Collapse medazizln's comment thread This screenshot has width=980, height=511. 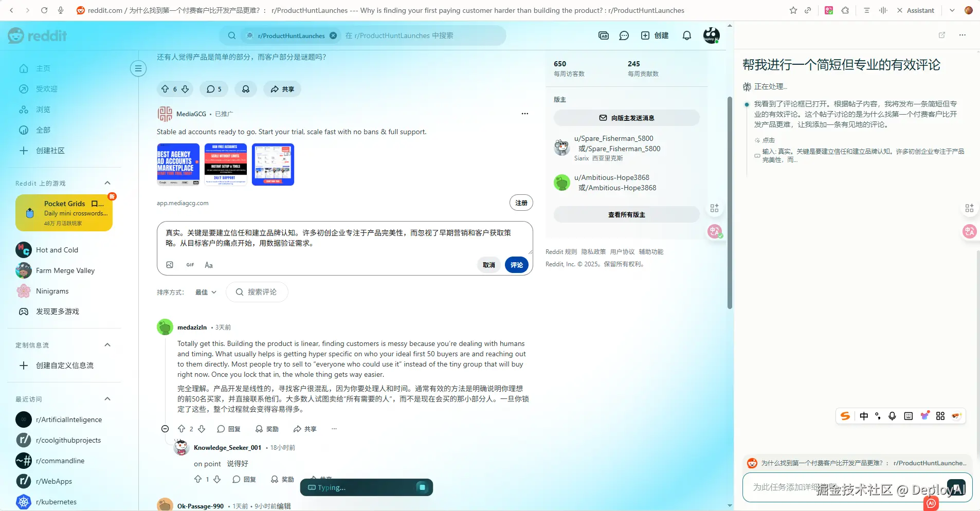[165, 428]
